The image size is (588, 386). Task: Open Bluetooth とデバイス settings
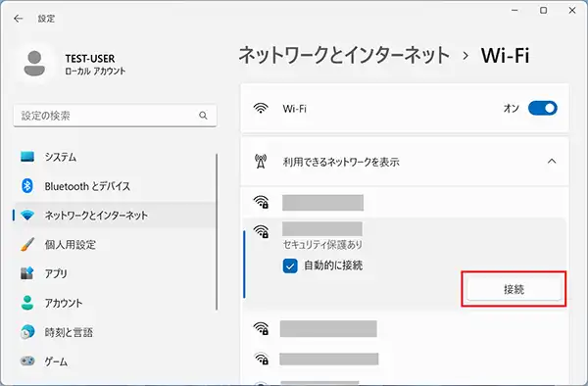click(115, 186)
